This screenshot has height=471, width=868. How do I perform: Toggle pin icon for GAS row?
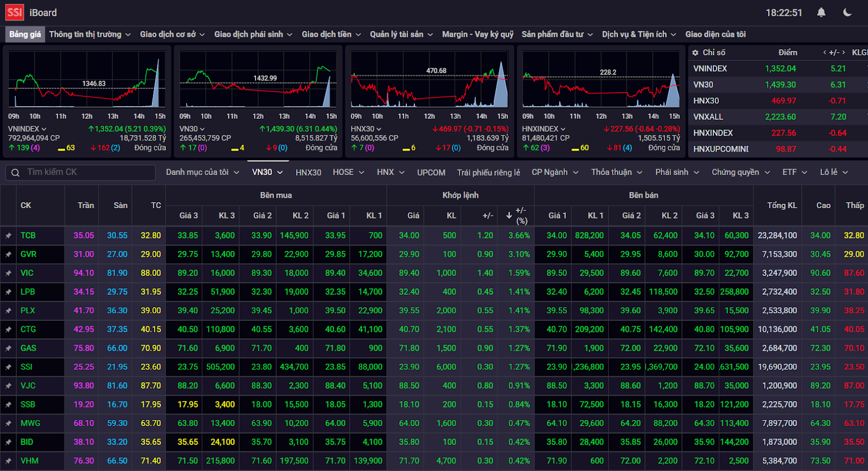click(8, 349)
